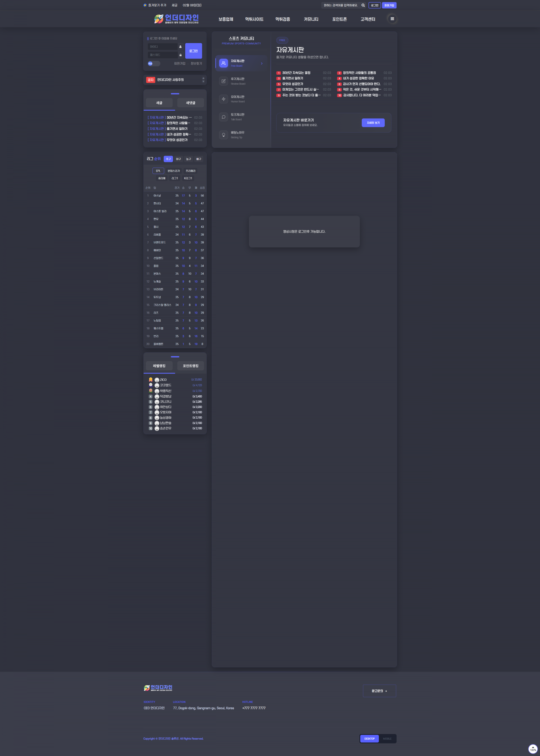Click the favorites star icon
Viewport: 540px width, 756px height.
145,5
